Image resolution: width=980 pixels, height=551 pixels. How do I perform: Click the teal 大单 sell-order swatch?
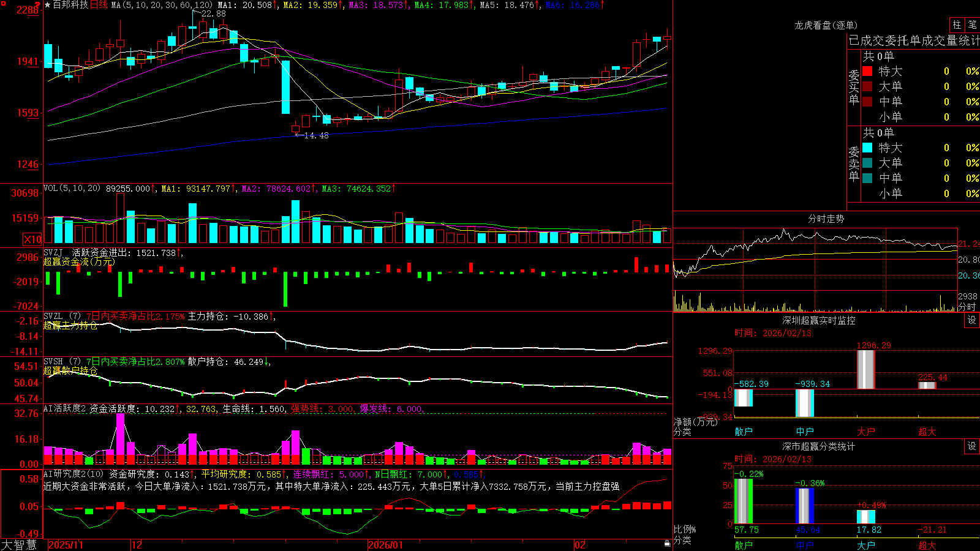(867, 163)
